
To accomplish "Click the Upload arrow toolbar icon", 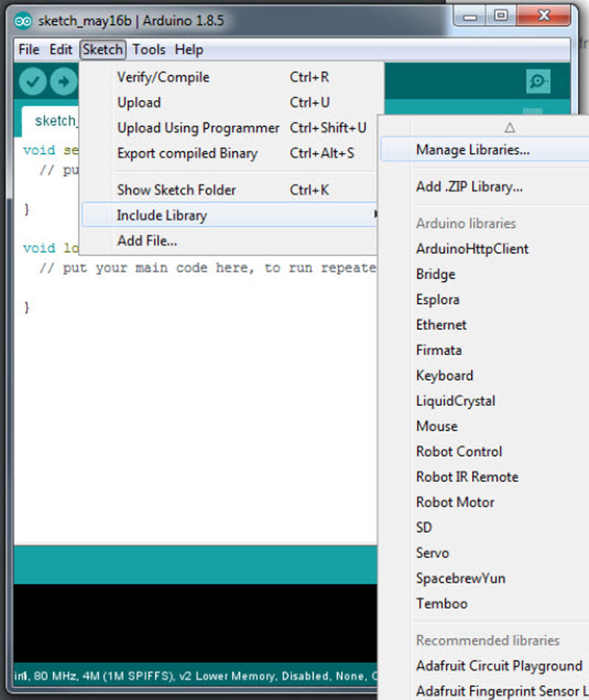I will 65,81.
